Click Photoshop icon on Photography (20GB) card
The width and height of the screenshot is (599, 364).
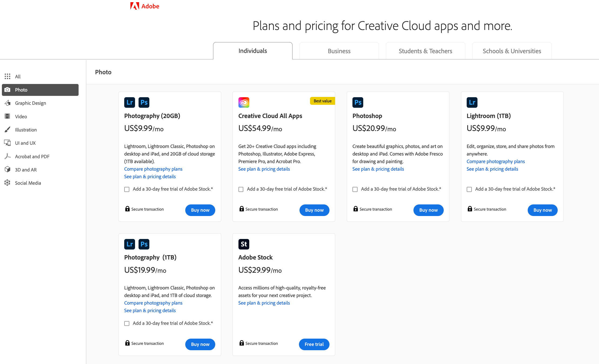point(144,102)
